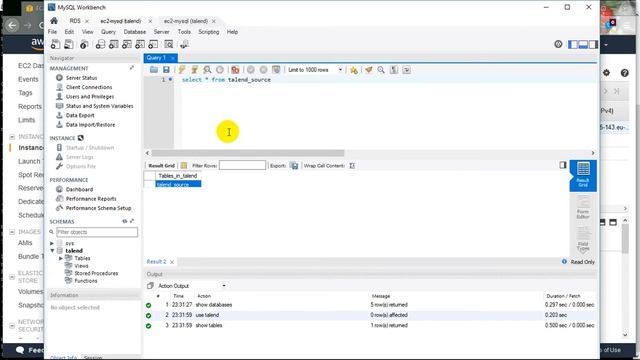Open a script file in the query editor
640x360 pixels.
point(154,70)
